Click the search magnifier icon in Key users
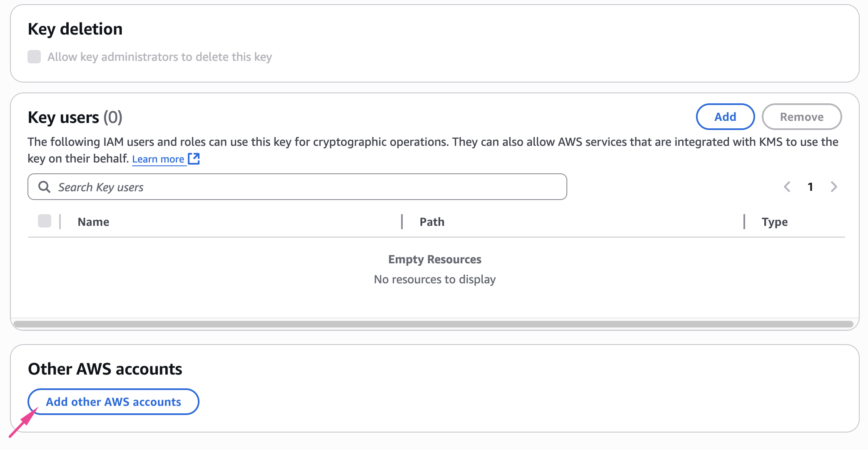Image resolution: width=868 pixels, height=450 pixels. (x=44, y=187)
